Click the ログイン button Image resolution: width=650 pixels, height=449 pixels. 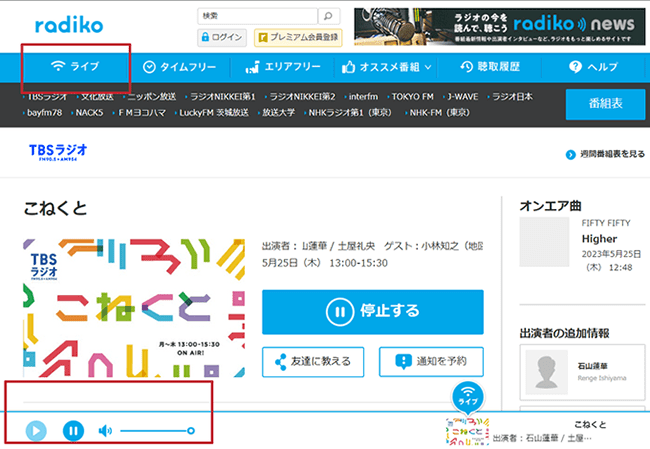pos(222,38)
